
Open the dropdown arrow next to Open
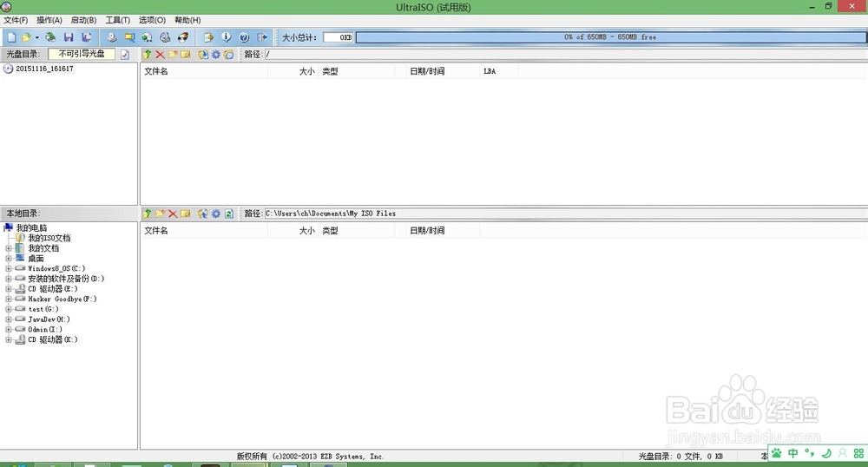36,37
